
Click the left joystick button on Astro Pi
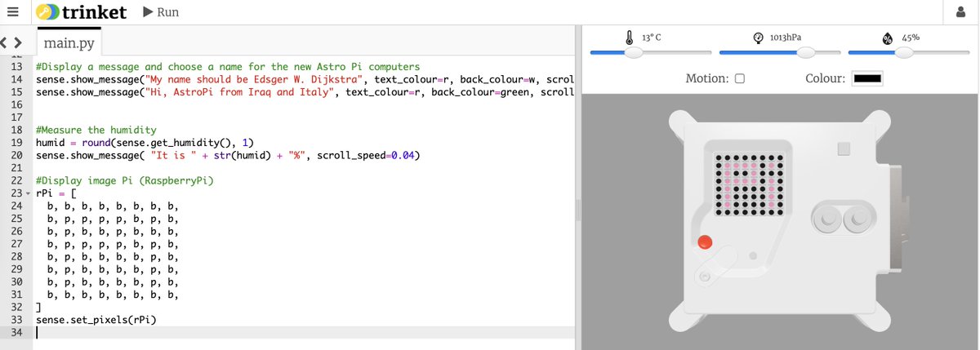point(826,219)
